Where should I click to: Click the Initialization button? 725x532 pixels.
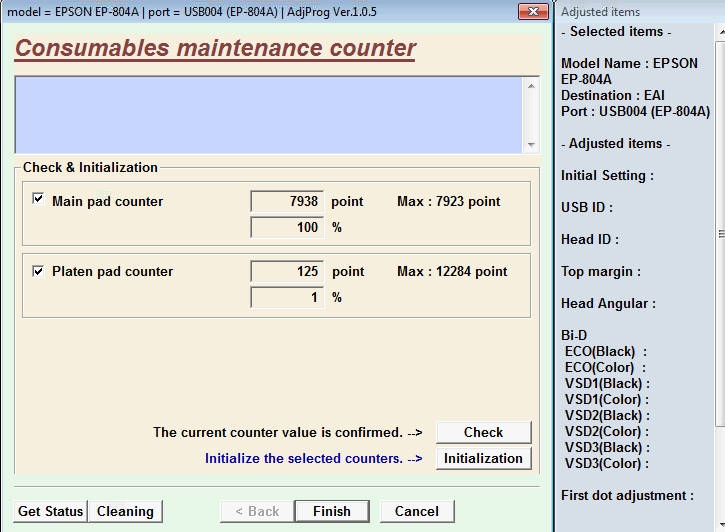484,458
